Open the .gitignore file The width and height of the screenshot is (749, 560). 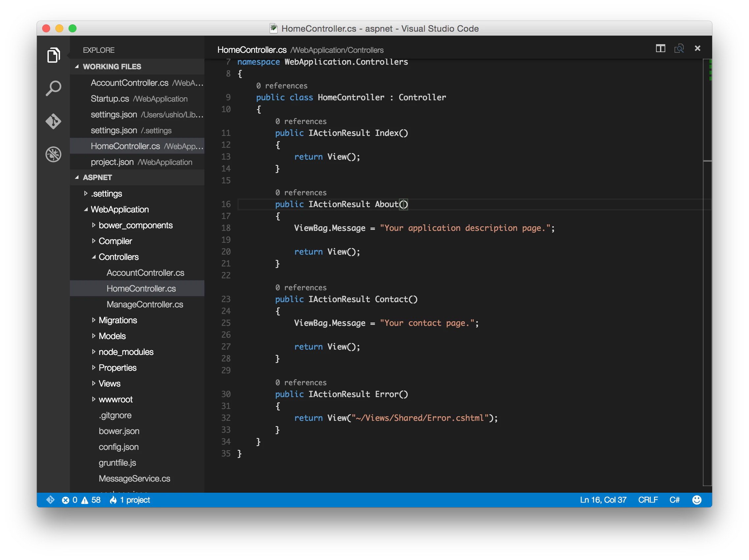(137, 415)
